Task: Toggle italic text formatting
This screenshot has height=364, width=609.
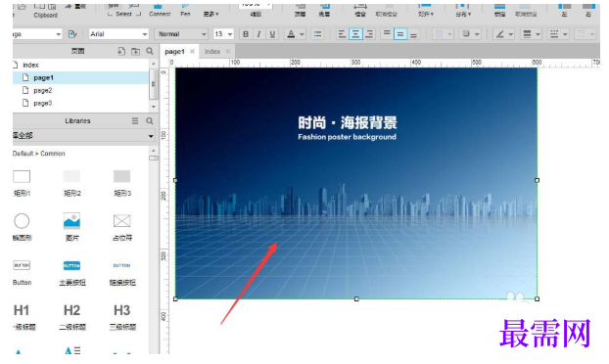Action: coord(259,34)
